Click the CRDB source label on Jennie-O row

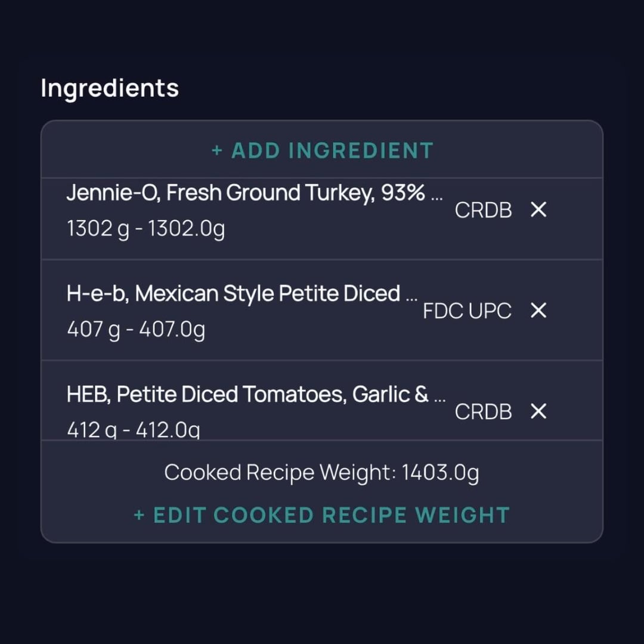483,210
